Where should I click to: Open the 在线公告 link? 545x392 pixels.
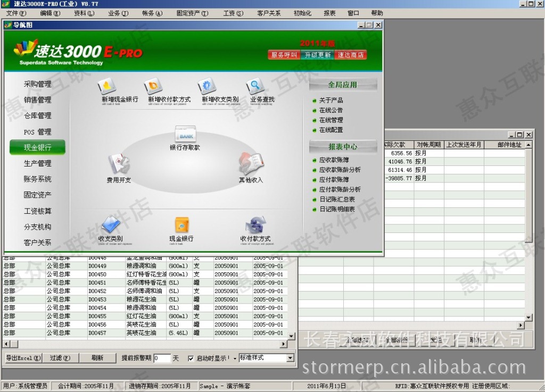331,110
